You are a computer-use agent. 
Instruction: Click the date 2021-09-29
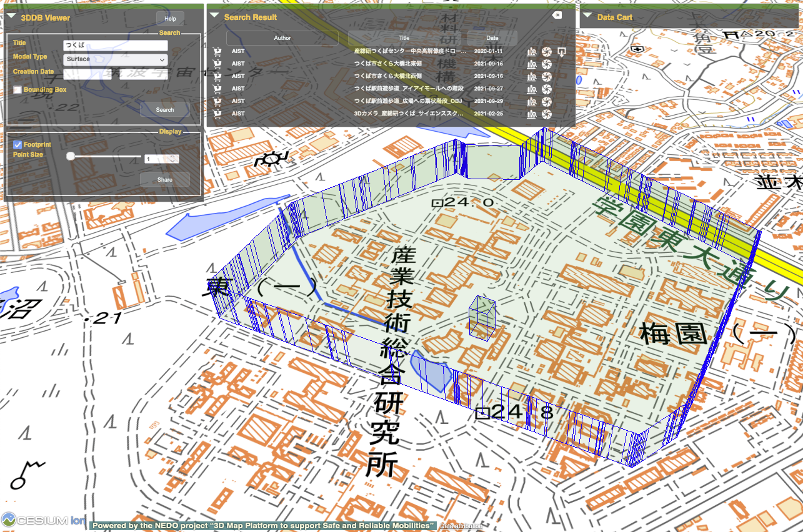[x=489, y=101]
